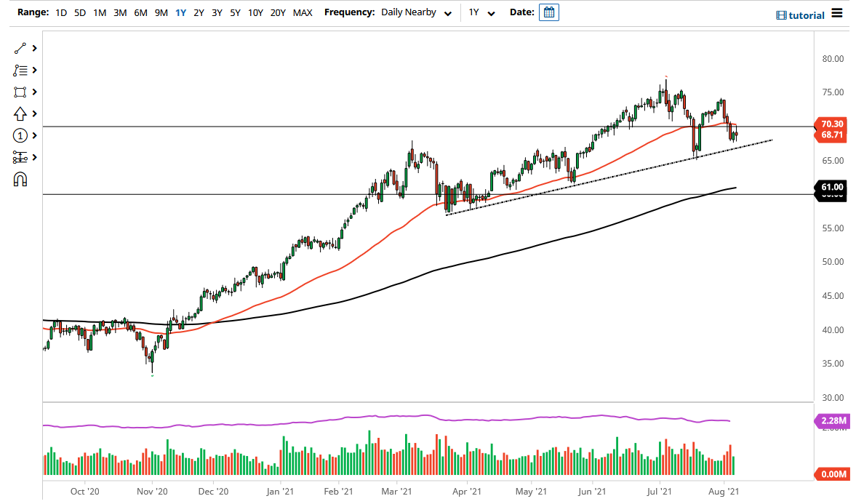Open the measurement sliders tool
856x504 pixels.
coord(20,157)
